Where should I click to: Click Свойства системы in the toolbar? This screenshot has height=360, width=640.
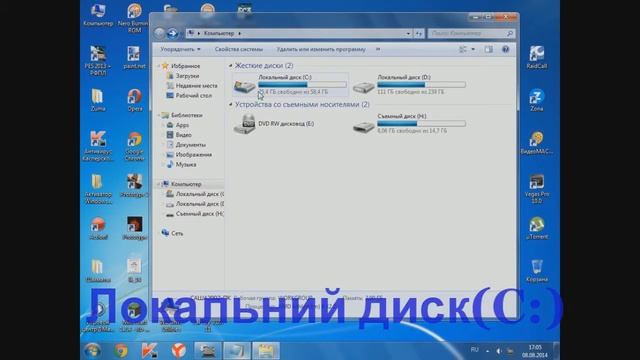pos(239,49)
